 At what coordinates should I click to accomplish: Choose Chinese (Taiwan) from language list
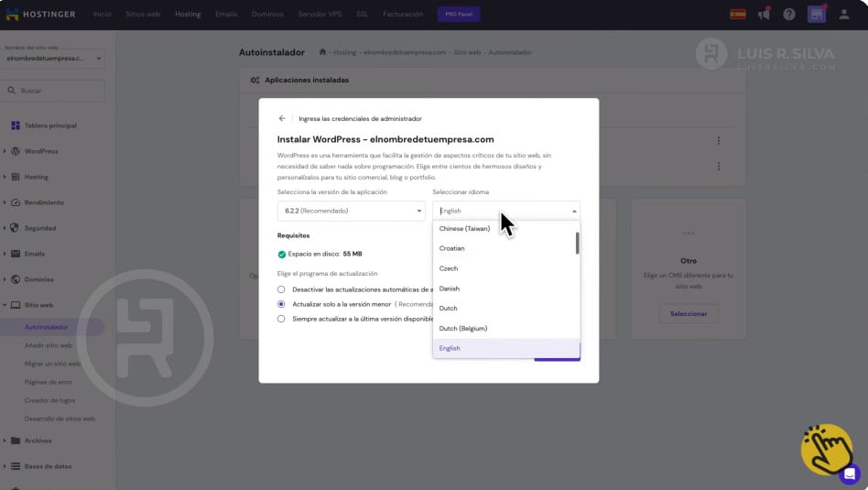coord(506,229)
